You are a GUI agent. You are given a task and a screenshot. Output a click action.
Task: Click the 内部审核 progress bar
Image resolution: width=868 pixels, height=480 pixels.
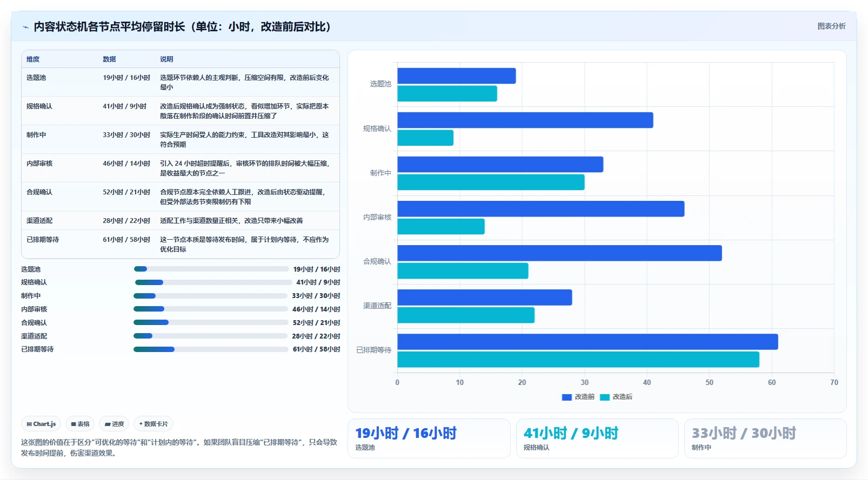tap(211, 309)
